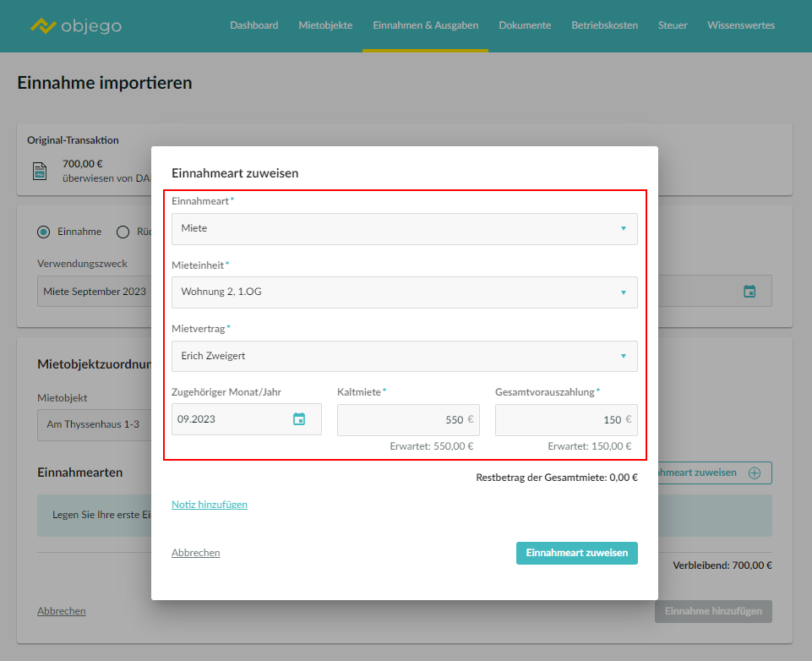Click the calendar icon in background date field
This screenshot has width=812, height=661.
(749, 292)
